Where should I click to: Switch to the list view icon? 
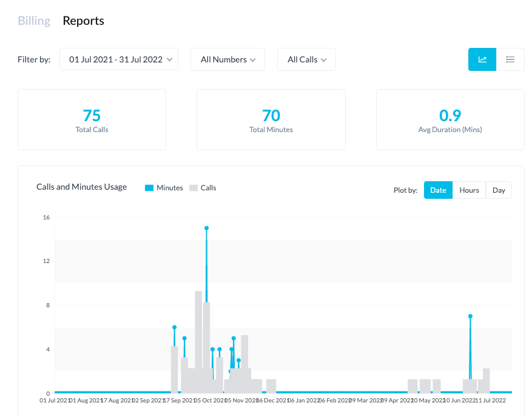tap(510, 59)
